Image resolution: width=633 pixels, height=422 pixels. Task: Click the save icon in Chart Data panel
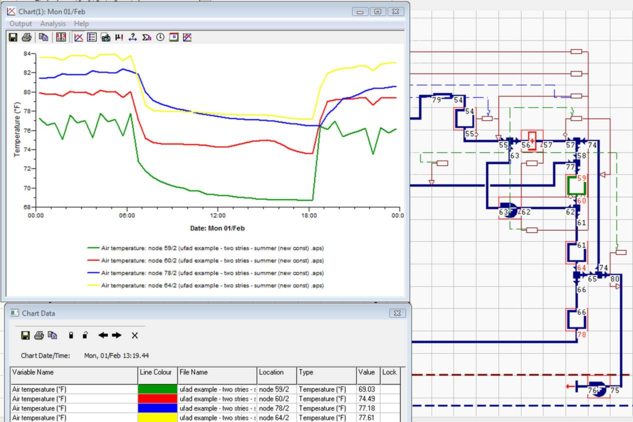[25, 335]
